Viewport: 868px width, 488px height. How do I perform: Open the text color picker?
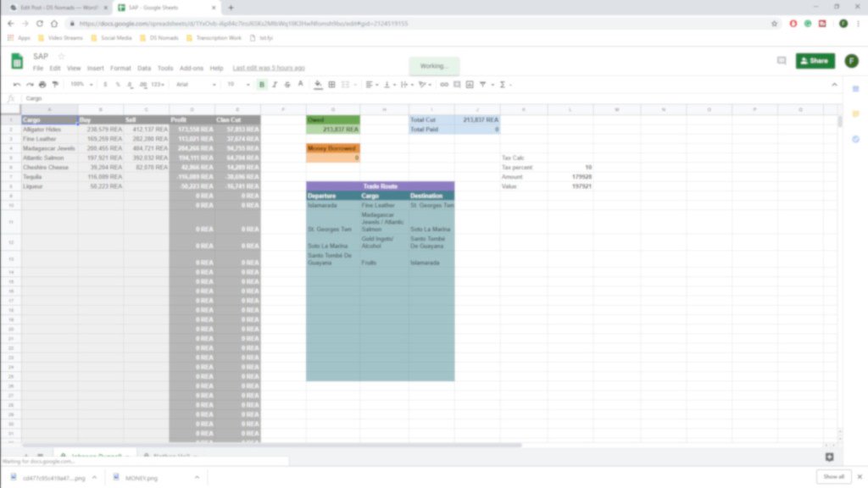click(x=301, y=85)
